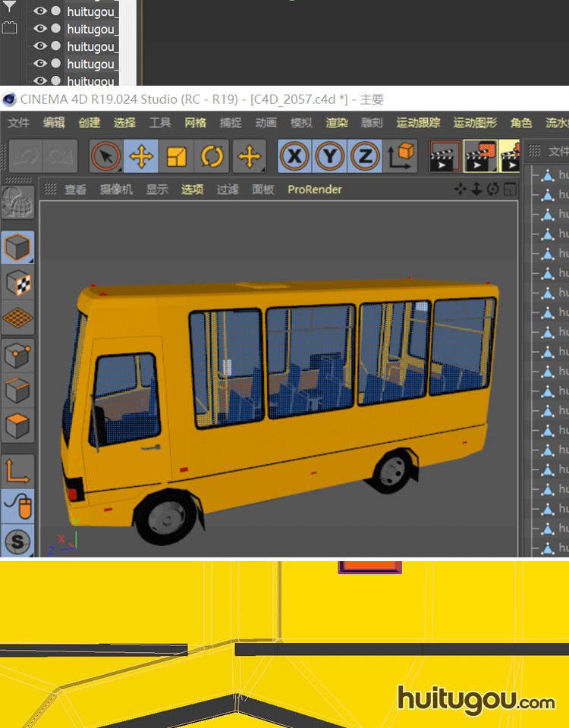Open the 显示 viewport display menu

click(157, 190)
